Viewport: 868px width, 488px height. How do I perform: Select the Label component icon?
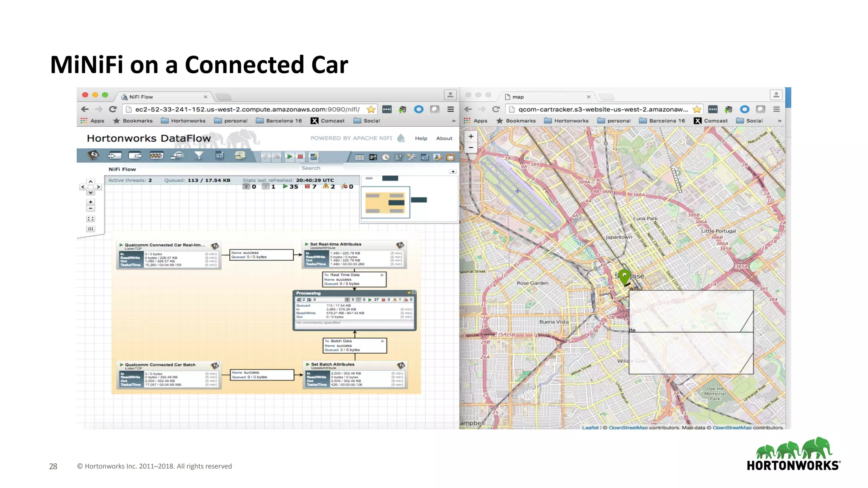coord(240,155)
